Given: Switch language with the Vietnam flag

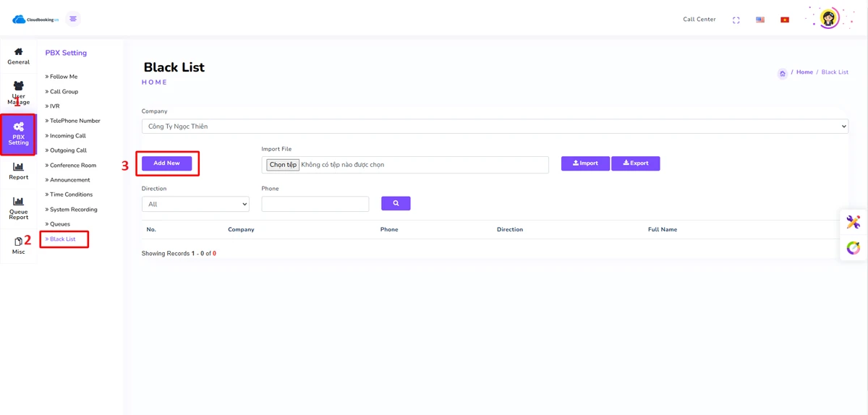Looking at the screenshot, I should click(x=785, y=20).
